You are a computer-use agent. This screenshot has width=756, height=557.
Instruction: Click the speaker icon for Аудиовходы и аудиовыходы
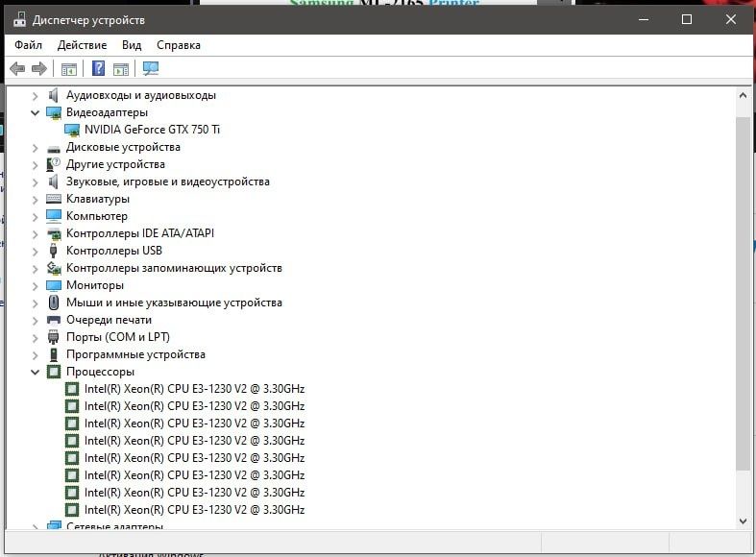point(54,95)
